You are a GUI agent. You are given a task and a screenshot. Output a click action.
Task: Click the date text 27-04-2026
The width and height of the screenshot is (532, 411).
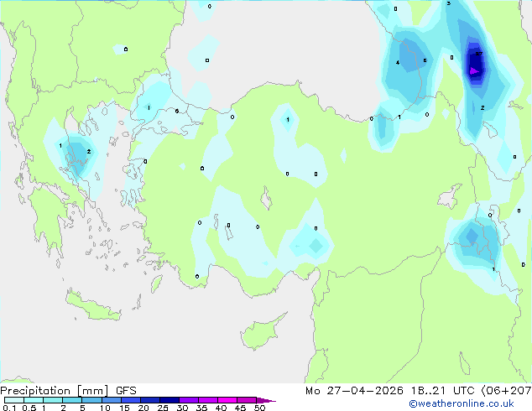coord(365,391)
